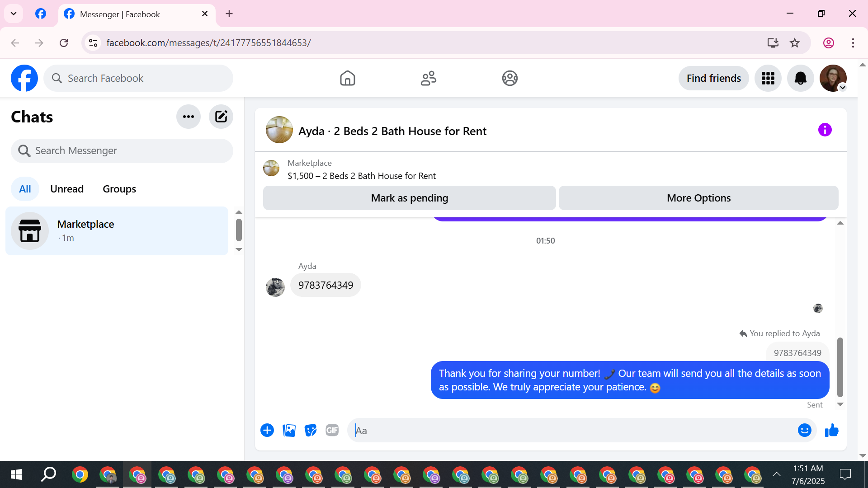Open more actions plus icon
The height and width of the screenshot is (488, 868).
click(x=267, y=431)
